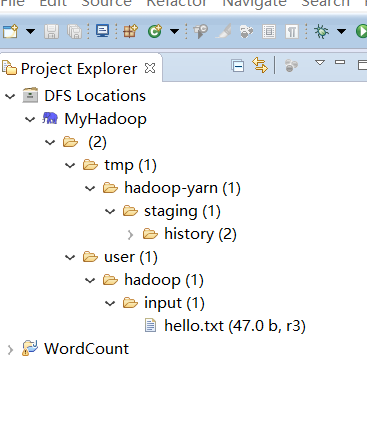Close the Project Explorer view
Viewport: 367px width, 438px height.
(x=150, y=68)
